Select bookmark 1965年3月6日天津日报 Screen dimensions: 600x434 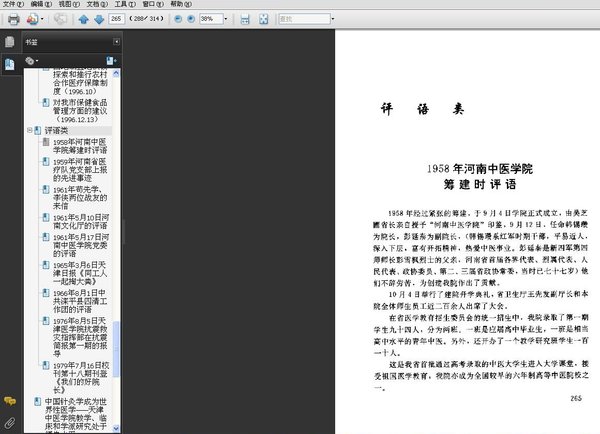[80, 273]
